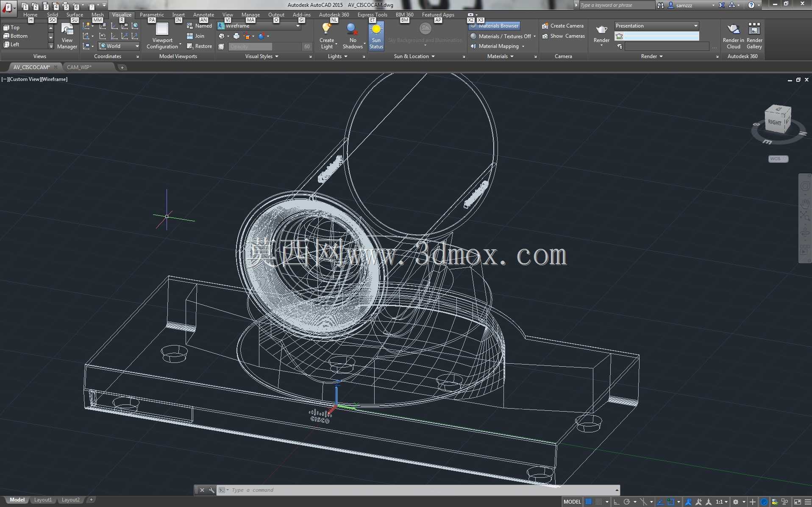Expand the Sun & Location panel
812x507 pixels.
click(x=414, y=56)
